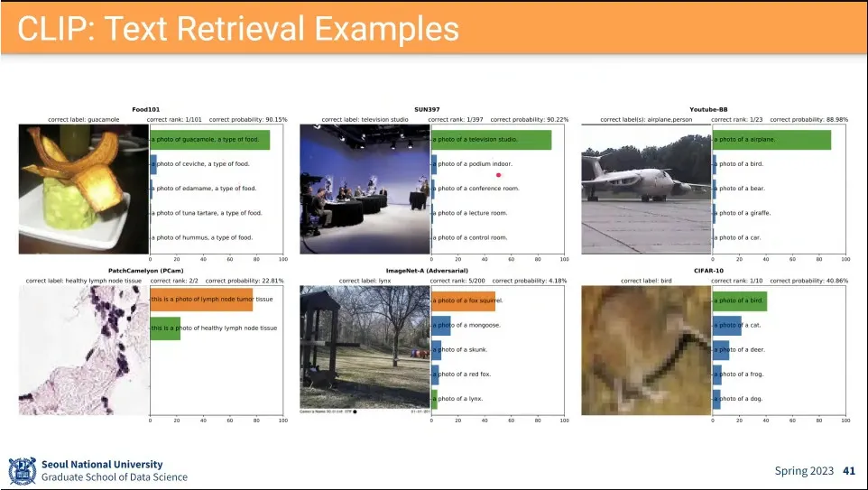Click the Youtube-BB 'a photo of a bird.' label

[x=738, y=164]
